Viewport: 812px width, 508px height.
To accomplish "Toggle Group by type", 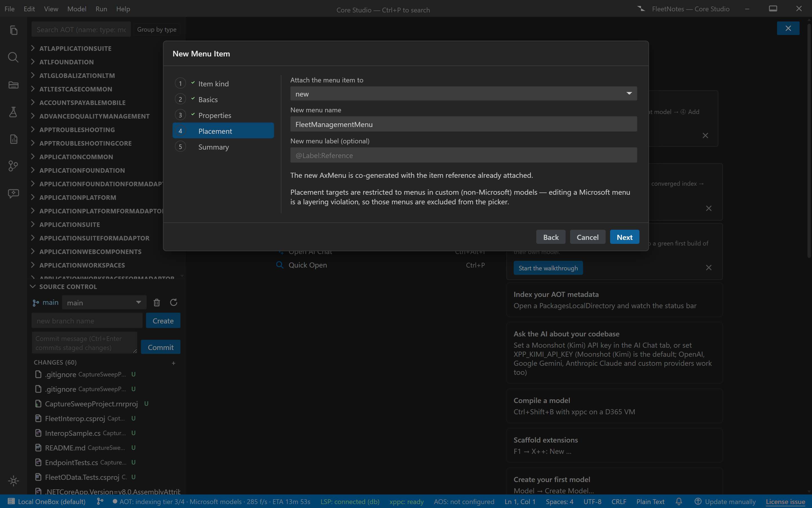I will coord(157,30).
